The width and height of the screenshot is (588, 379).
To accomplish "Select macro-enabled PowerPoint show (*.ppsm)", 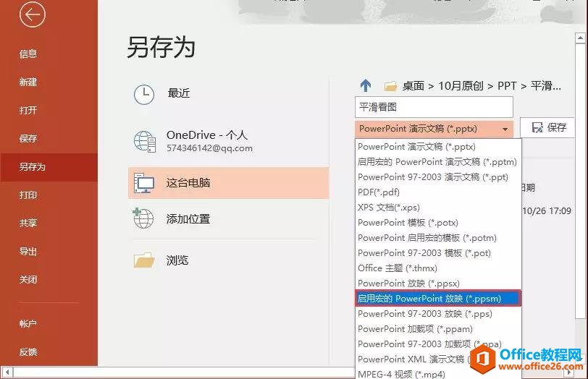I will point(437,299).
